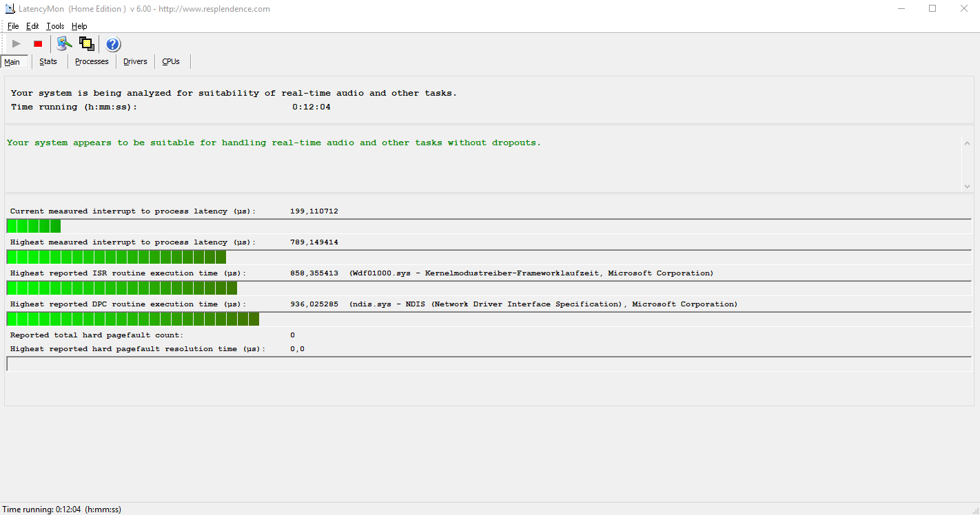Click the 'Highest reported DPC routine execution time' label
The width and height of the screenshot is (980, 515).
tap(128, 304)
